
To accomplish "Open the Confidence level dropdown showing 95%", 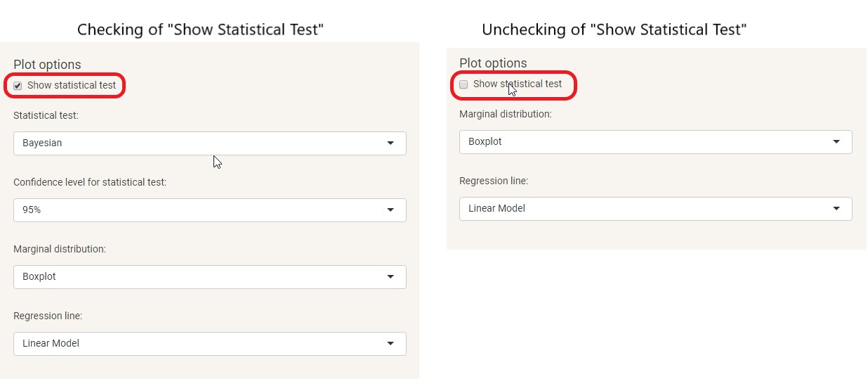I will tap(209, 210).
